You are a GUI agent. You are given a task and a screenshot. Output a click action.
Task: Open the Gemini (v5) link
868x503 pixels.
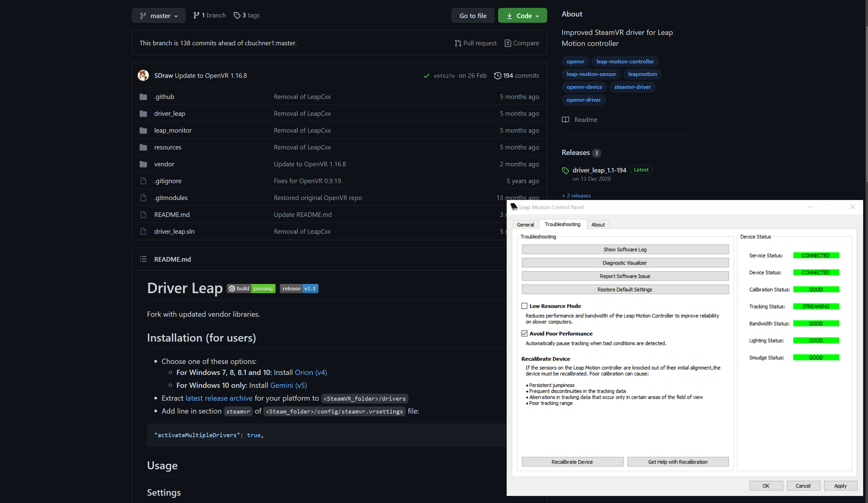tap(288, 385)
